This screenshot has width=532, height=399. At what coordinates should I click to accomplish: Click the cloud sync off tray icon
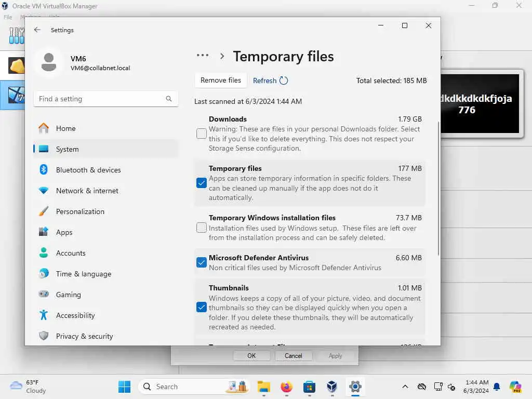pyautogui.click(x=422, y=387)
